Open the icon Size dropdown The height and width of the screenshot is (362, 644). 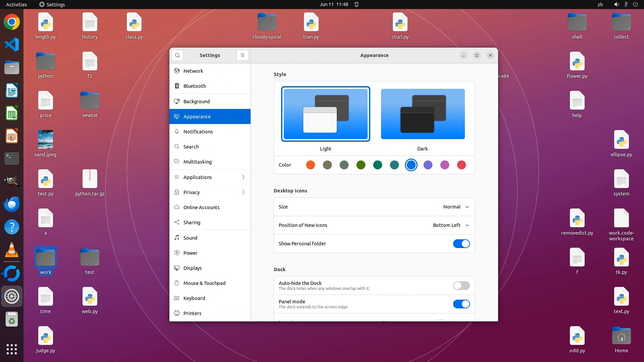456,207
